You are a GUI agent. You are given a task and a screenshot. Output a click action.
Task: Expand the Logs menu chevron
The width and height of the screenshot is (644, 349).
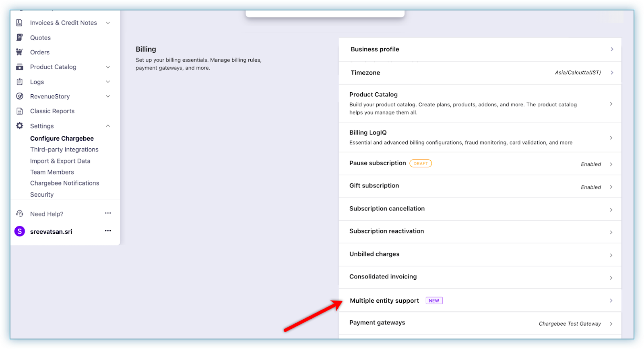[108, 82]
